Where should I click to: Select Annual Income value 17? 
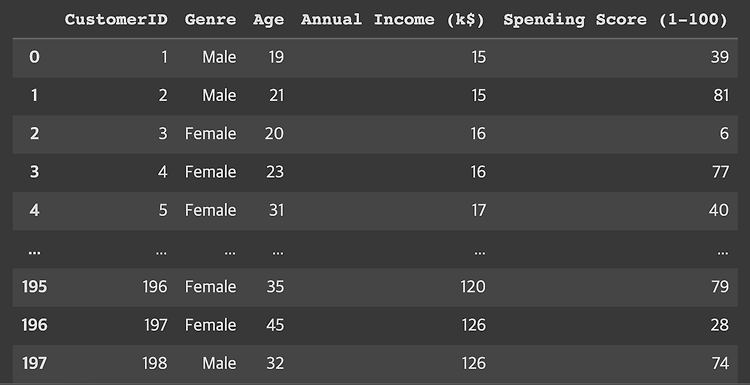478,210
